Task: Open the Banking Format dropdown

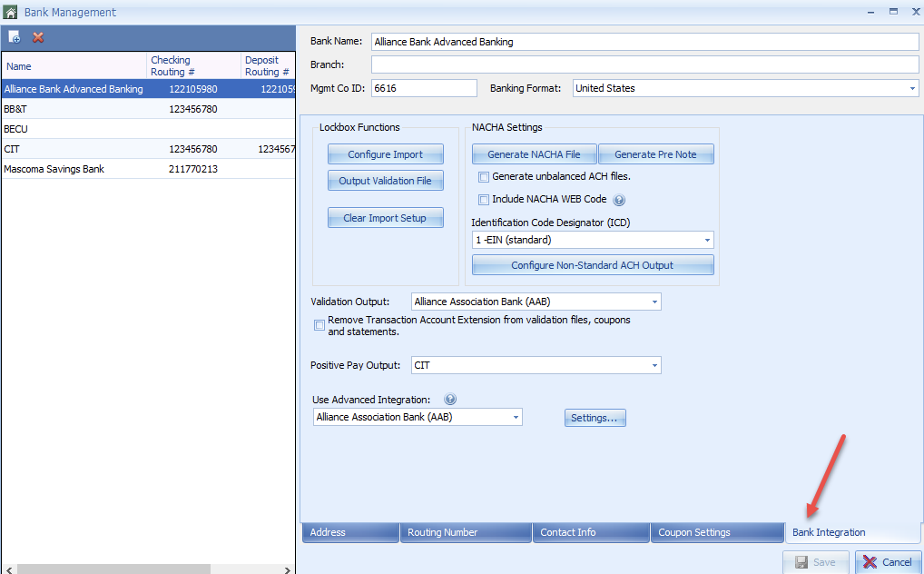Action: point(912,88)
